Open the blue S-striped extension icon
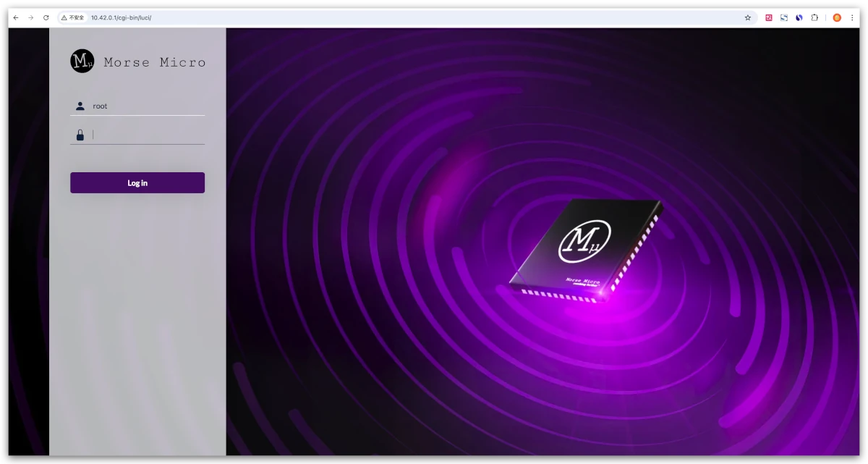 pos(784,17)
